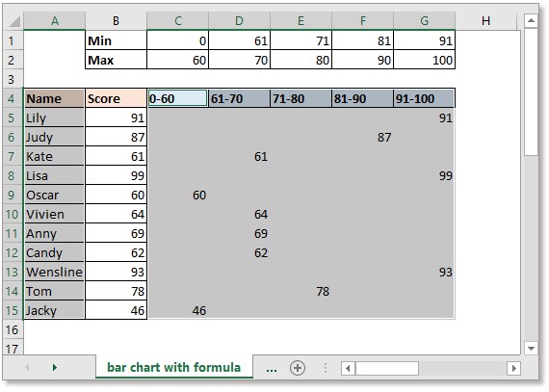Image resolution: width=549 pixels, height=392 pixels.
Task: Click the vertical scrollbar thumb
Action: point(531,92)
